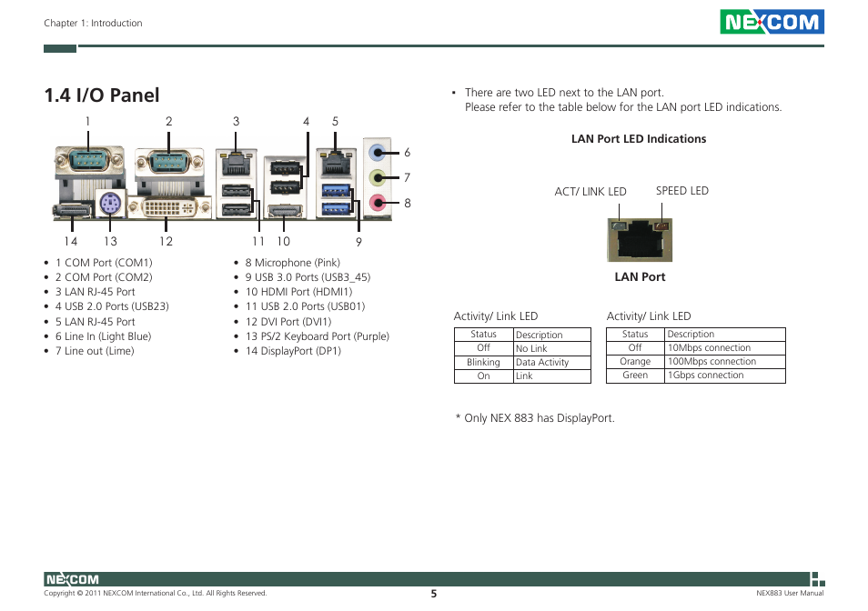Click the '1.4 I/O Panel' heading
This screenshot has height=611, width=868.
click(x=102, y=95)
